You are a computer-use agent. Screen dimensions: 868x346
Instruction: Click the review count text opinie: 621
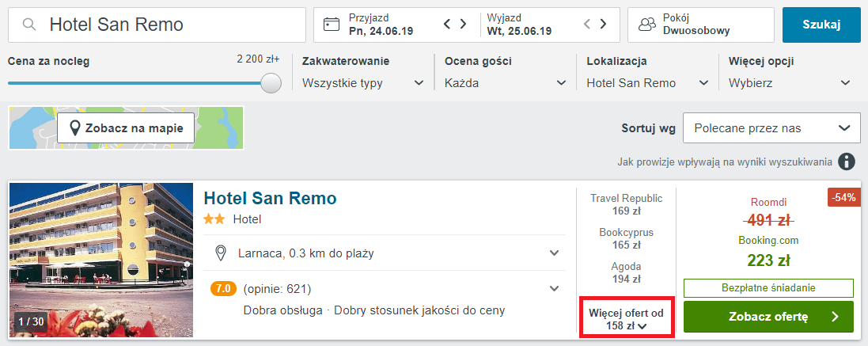click(277, 289)
